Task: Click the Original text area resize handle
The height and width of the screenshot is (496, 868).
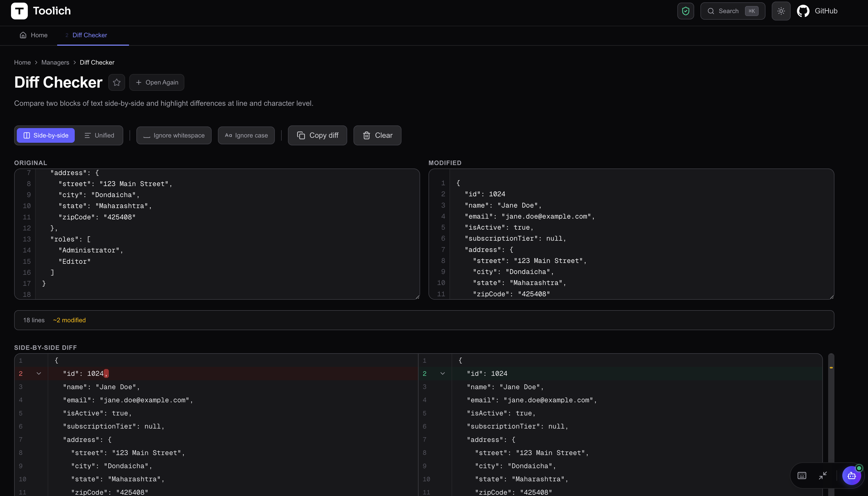Action: [417, 297]
